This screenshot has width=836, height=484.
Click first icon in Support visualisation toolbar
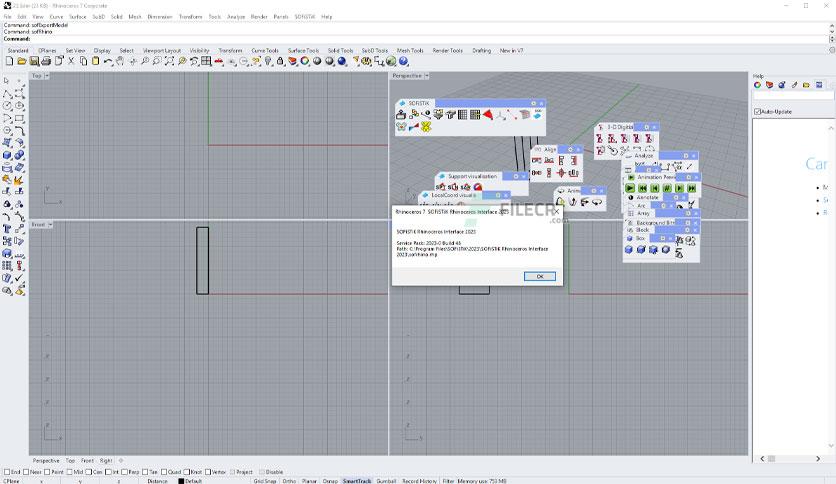(440, 187)
